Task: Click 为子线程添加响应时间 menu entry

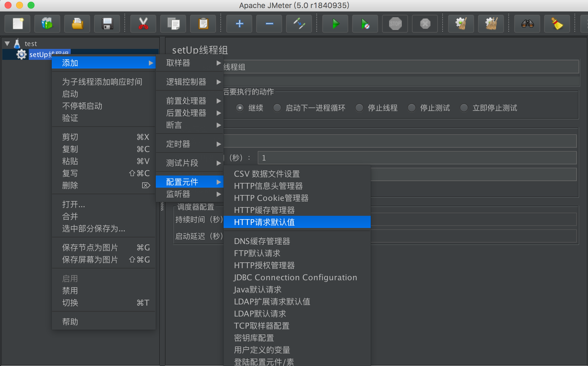Action: tap(104, 82)
